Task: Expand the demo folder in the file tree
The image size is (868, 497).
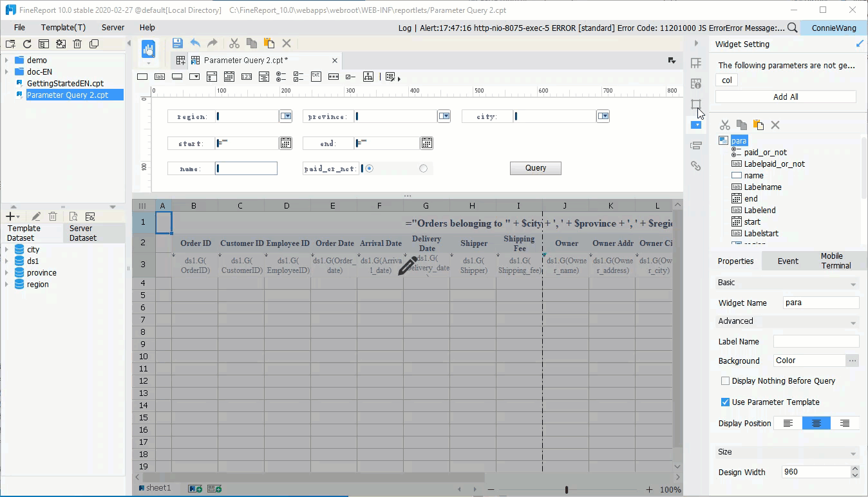Action: (6, 61)
